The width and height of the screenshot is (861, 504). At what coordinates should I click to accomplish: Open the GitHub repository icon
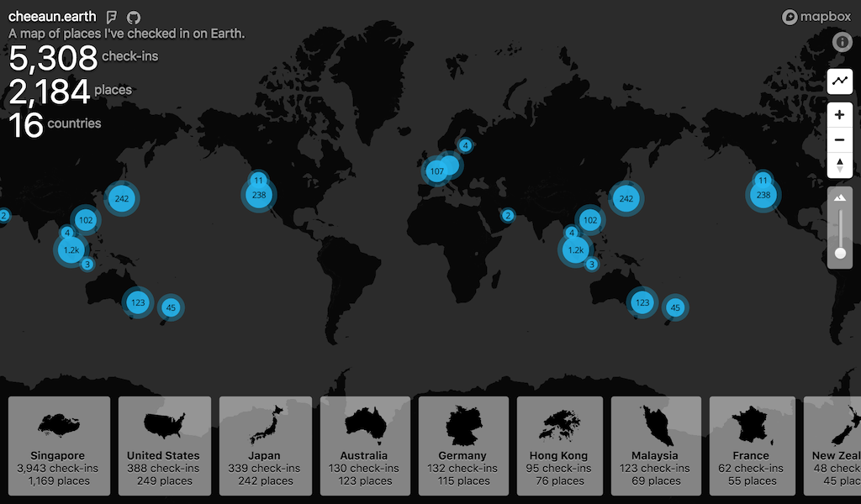pyautogui.click(x=133, y=18)
